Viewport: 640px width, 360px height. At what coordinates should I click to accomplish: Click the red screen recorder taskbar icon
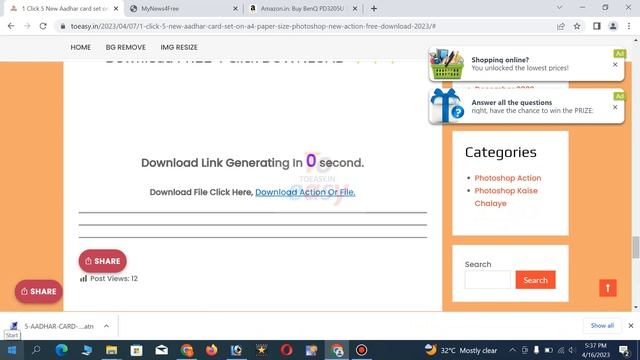[x=362, y=350]
